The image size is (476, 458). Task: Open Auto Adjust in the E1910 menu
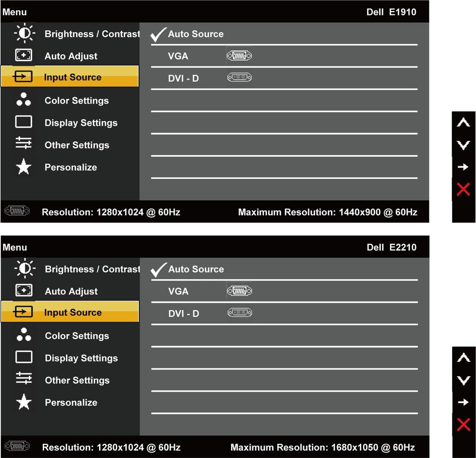[71, 56]
